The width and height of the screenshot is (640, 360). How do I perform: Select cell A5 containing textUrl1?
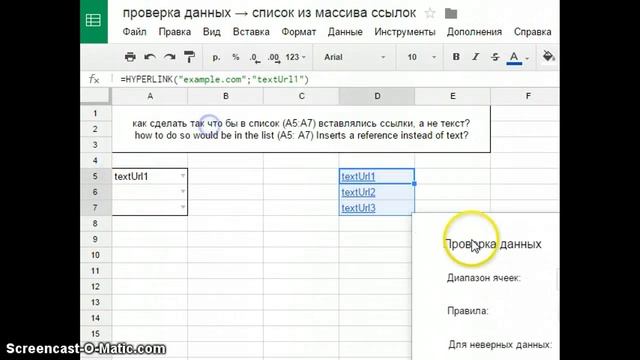pyautogui.click(x=150, y=176)
